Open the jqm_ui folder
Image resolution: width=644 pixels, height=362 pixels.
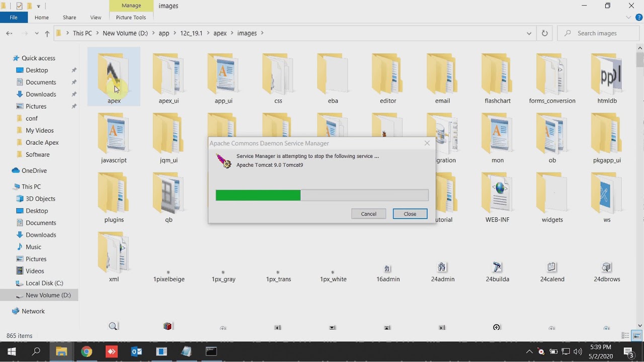point(169,137)
